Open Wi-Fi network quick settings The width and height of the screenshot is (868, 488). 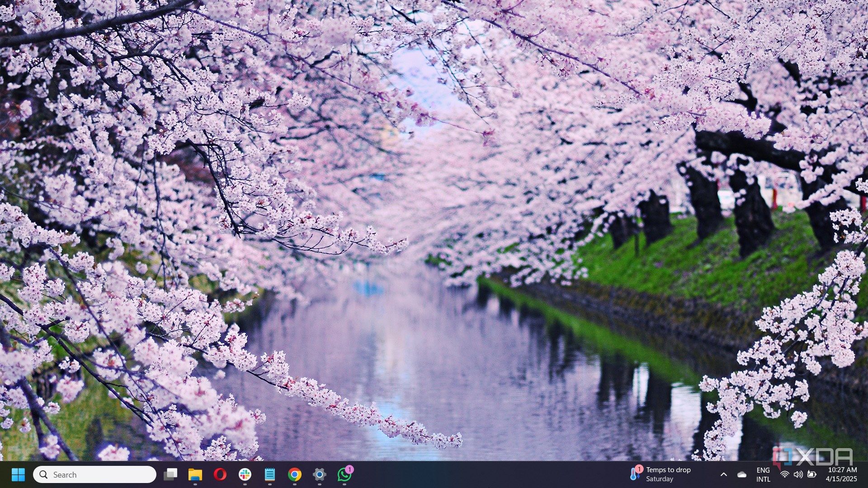(785, 474)
